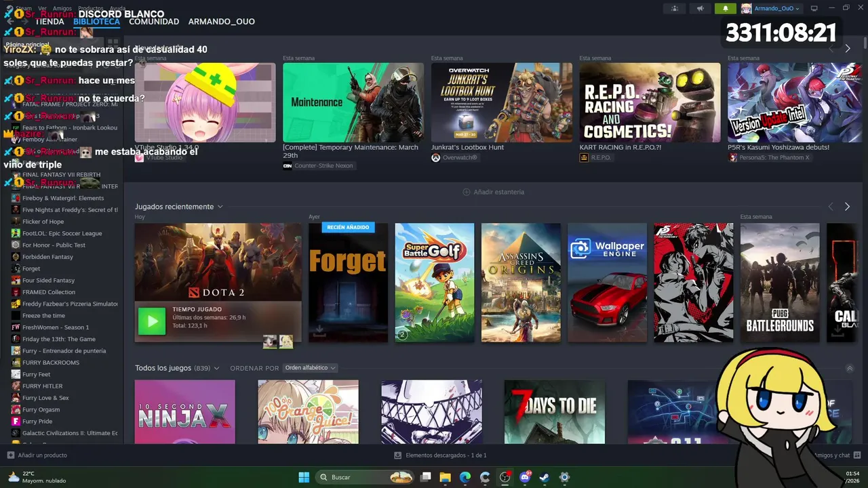Click the FootLOL: Epic Soccer League game icon

click(16, 233)
